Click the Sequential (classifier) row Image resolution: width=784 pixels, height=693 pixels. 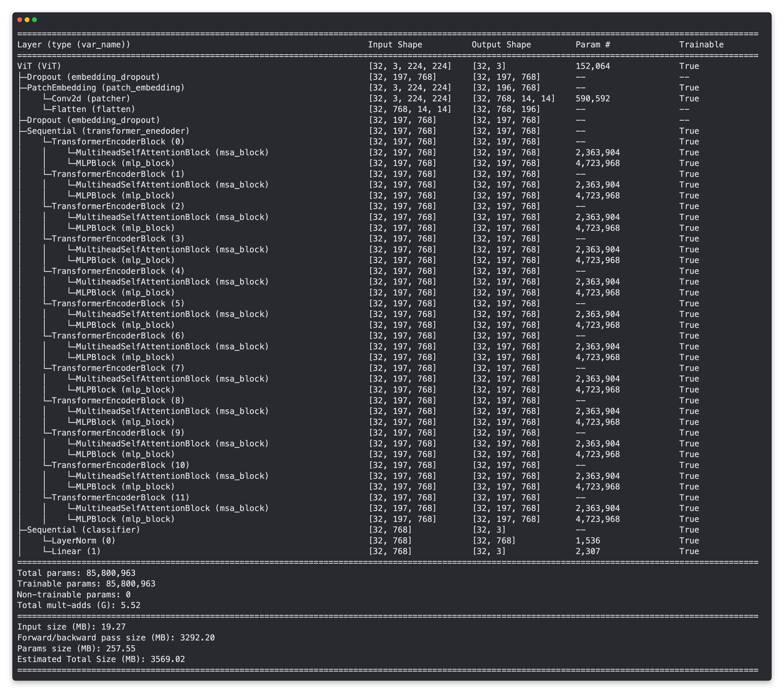(83, 530)
